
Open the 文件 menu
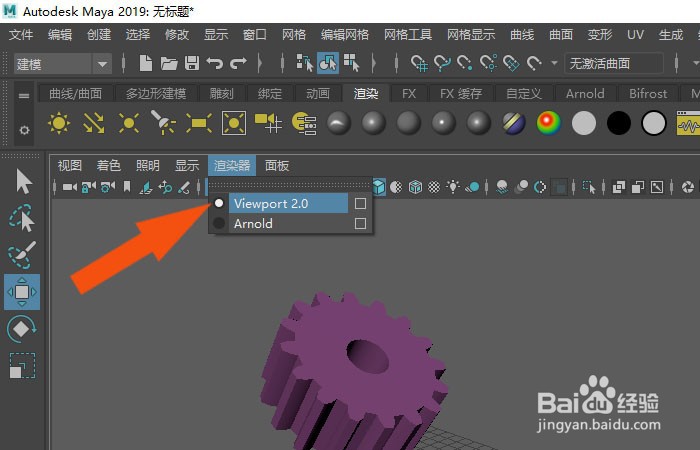(x=21, y=34)
